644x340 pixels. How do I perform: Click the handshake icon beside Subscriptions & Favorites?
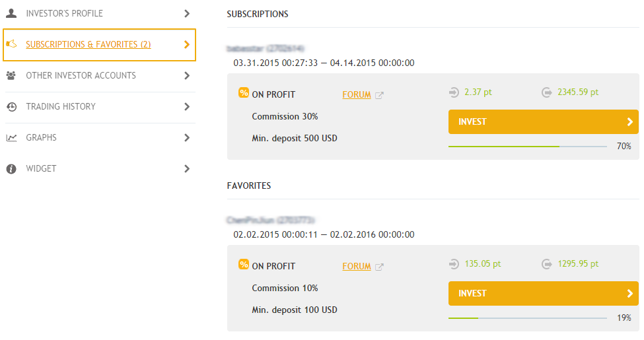[11, 44]
